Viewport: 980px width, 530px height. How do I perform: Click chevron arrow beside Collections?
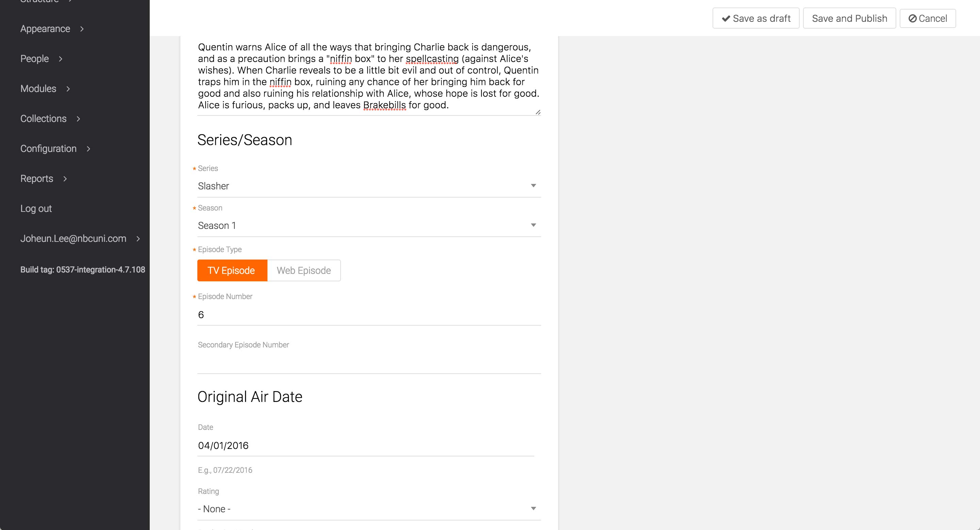(x=78, y=119)
